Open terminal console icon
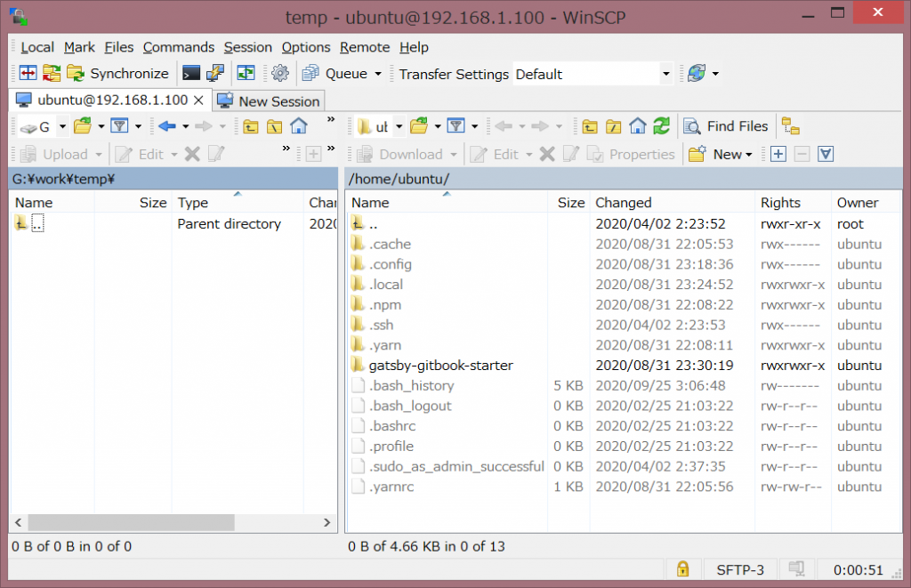This screenshot has width=911, height=588. 191,73
